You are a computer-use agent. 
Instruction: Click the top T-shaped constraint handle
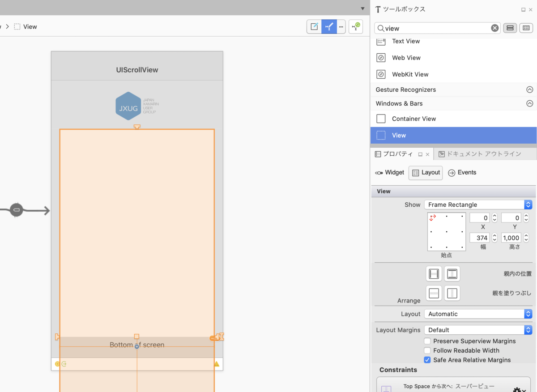[x=137, y=127]
